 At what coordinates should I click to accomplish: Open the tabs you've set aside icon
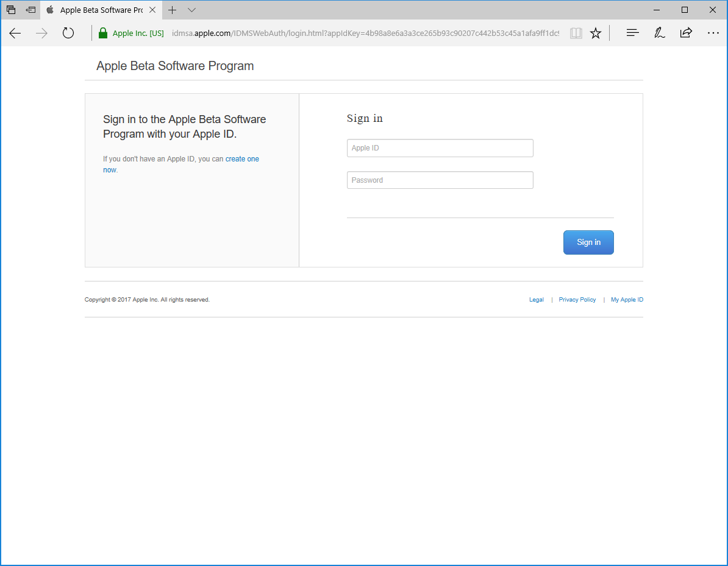(x=11, y=10)
